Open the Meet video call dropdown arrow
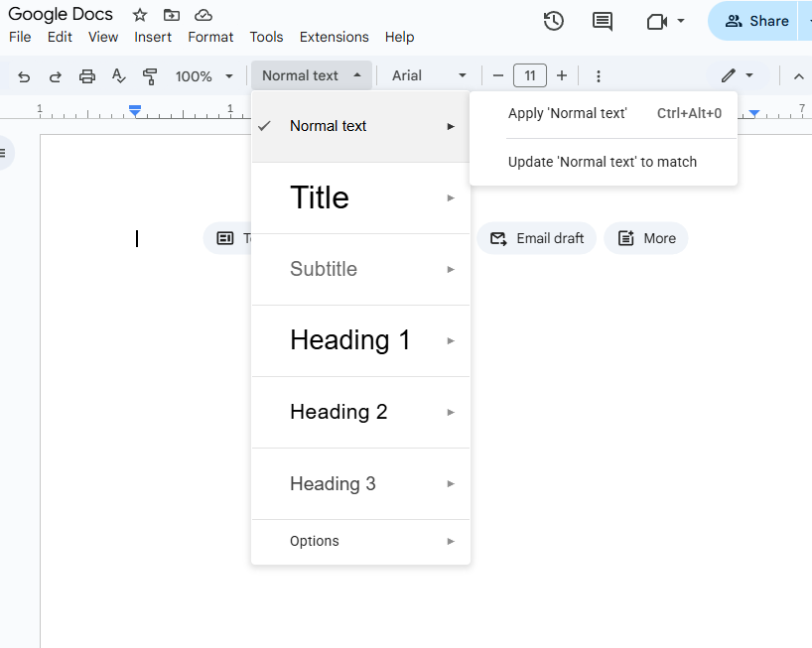Screen dimensions: 812x648 click(x=679, y=21)
